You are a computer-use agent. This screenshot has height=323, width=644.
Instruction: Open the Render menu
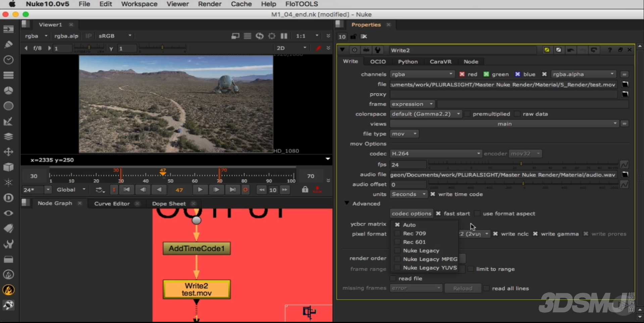coord(210,4)
